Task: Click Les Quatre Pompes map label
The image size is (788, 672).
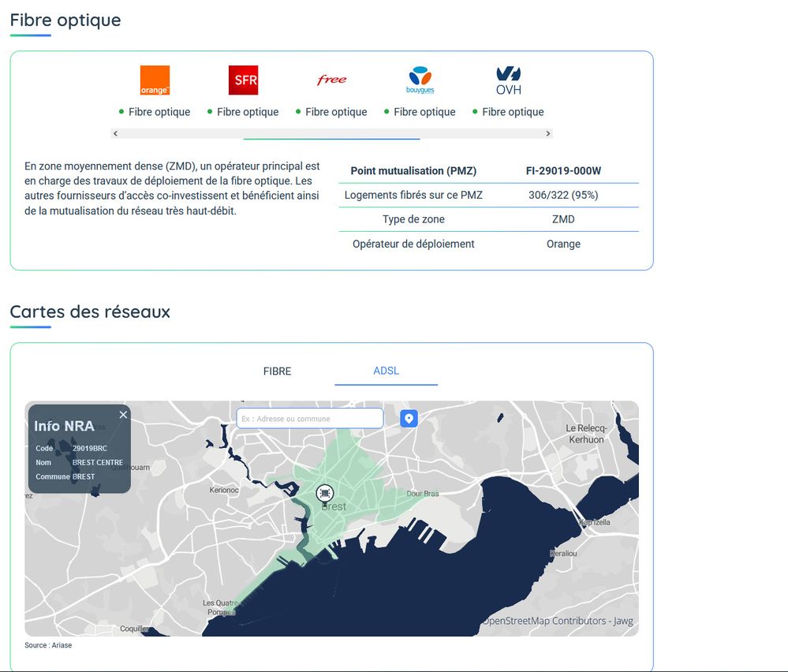Action: (220, 607)
